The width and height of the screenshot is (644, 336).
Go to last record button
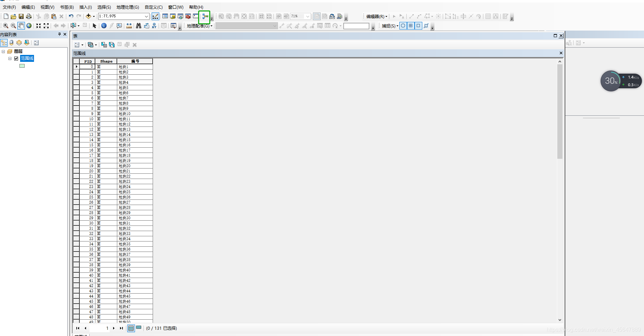tap(121, 328)
